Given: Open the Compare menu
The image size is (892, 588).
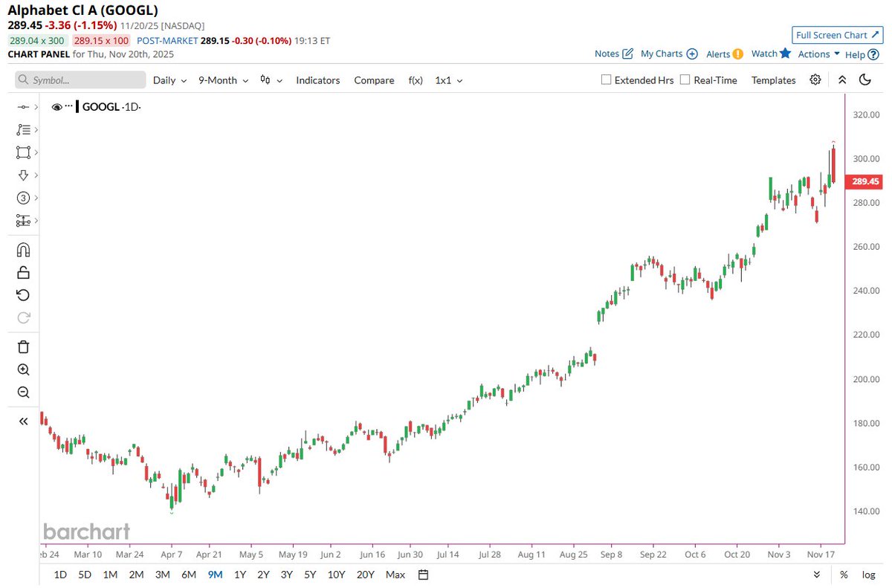Looking at the screenshot, I should 374,80.
